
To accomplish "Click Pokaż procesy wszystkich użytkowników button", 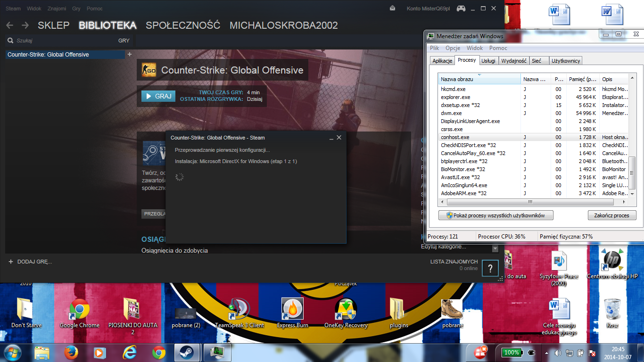I will (496, 215).
